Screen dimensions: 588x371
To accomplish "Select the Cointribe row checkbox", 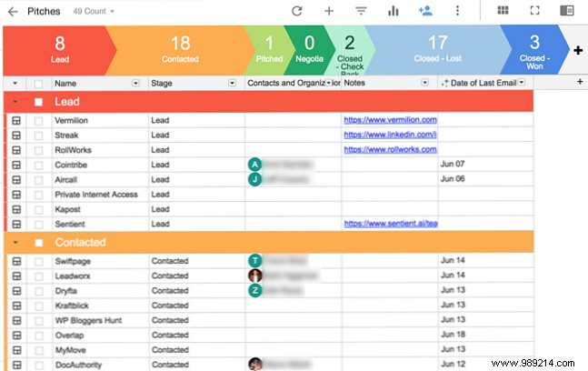I will 38,165.
